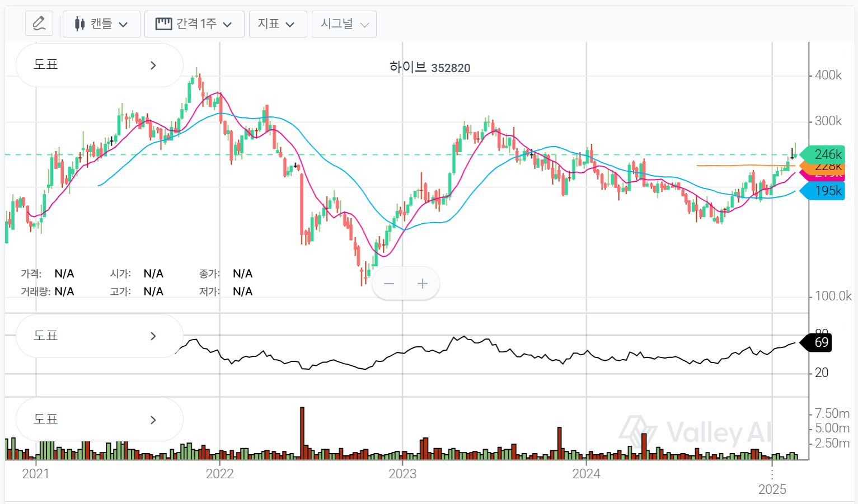Click the 2023 label on time axis
Image resolution: width=858 pixels, height=504 pixels.
pyautogui.click(x=402, y=474)
